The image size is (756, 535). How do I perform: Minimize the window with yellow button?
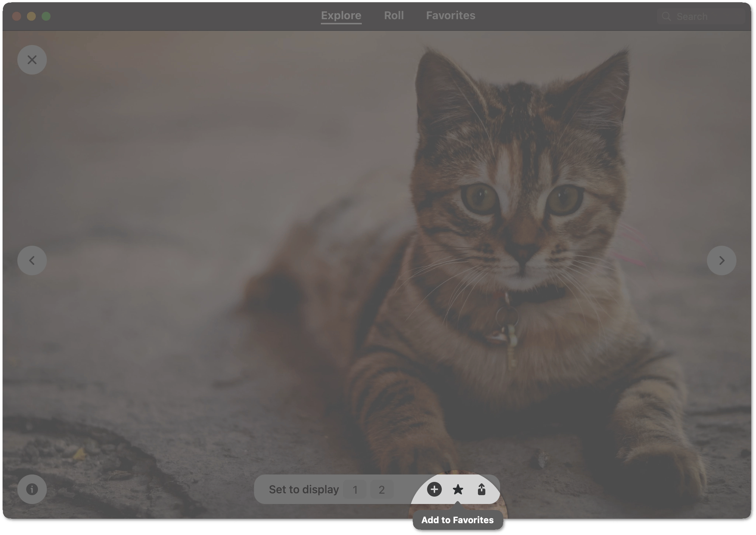pos(31,16)
